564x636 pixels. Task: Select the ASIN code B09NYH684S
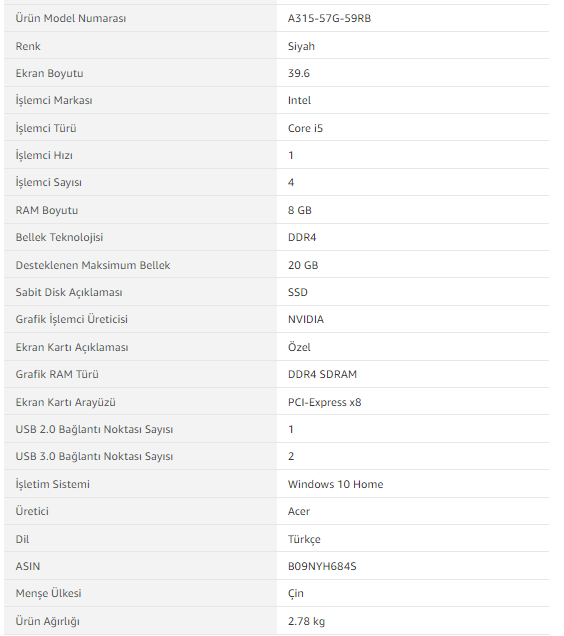tap(322, 566)
